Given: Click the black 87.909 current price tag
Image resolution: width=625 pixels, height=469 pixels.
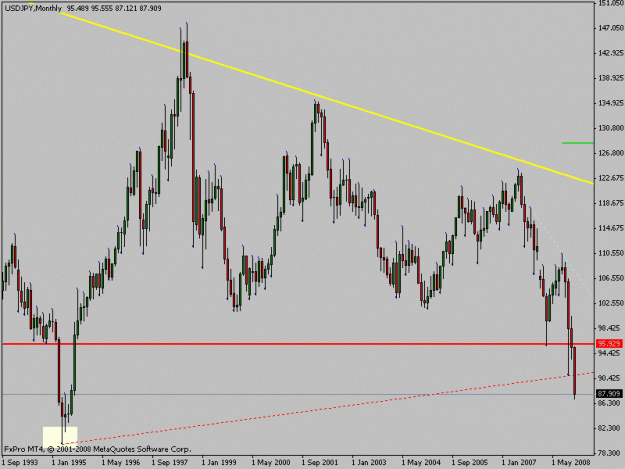Looking at the screenshot, I should click(609, 394).
